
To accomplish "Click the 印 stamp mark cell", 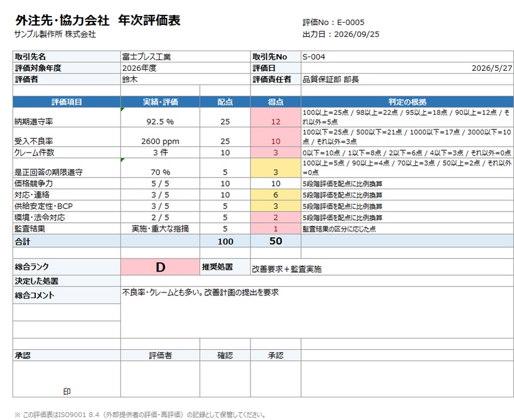I will (67, 379).
